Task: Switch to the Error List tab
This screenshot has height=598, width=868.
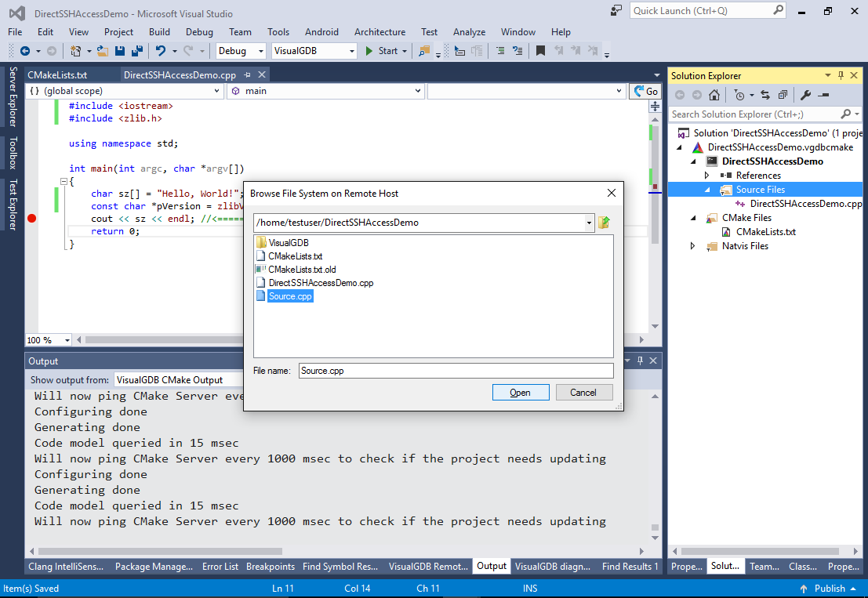Action: pyautogui.click(x=220, y=567)
